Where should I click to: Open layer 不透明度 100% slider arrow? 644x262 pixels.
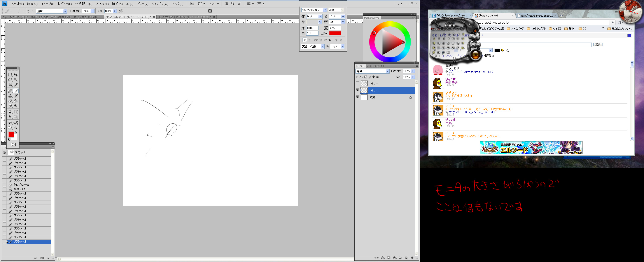[413, 71]
